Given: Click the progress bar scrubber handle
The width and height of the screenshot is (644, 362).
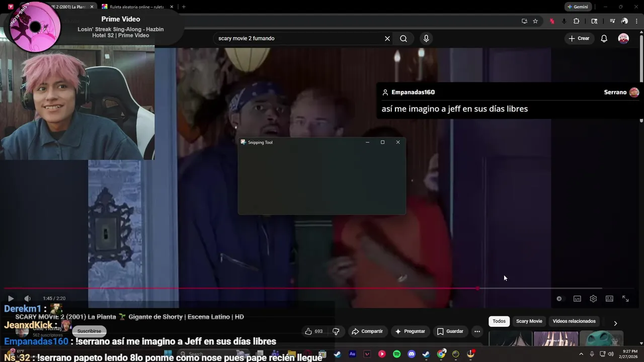Looking at the screenshot, I should [477, 289].
